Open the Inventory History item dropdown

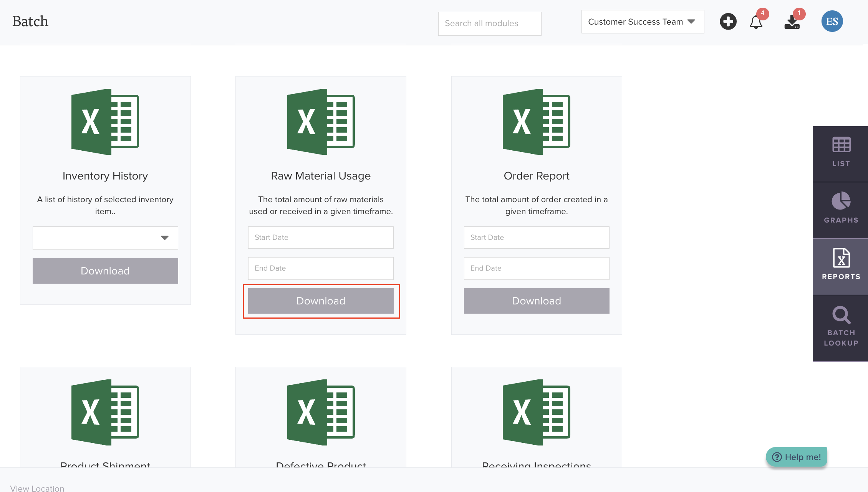105,238
